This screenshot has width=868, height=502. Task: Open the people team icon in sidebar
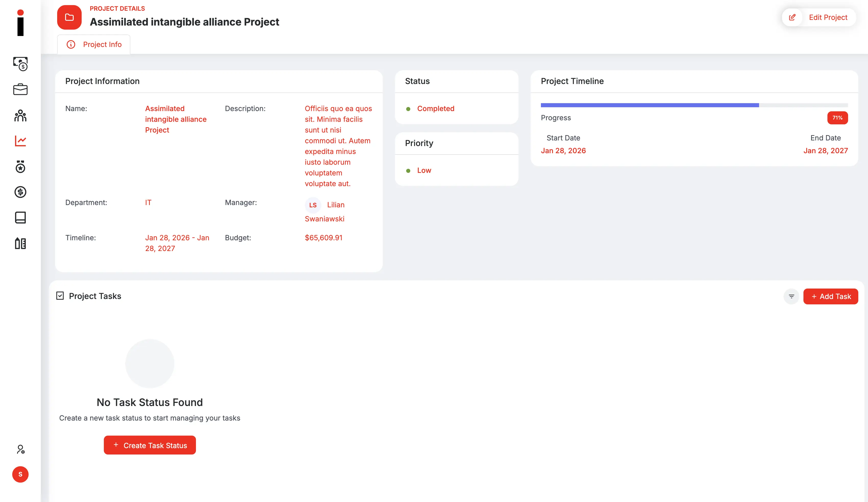20,115
